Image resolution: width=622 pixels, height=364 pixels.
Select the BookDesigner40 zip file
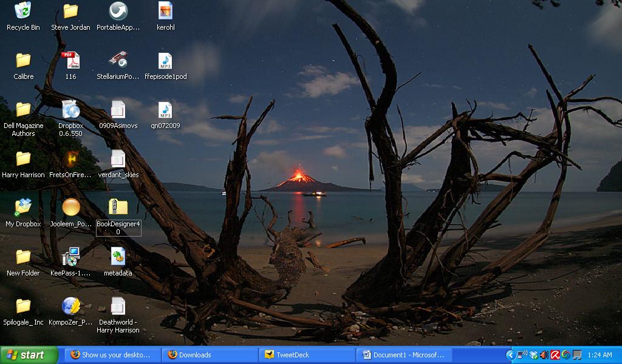[x=118, y=207]
